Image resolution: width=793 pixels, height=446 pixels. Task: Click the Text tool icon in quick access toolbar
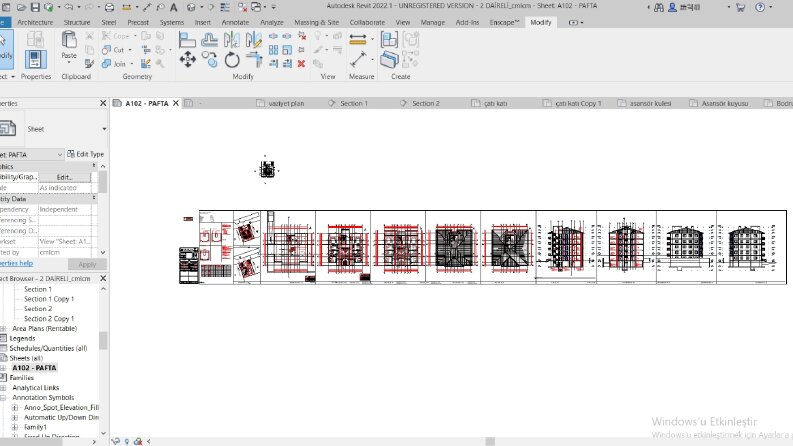tap(173, 7)
